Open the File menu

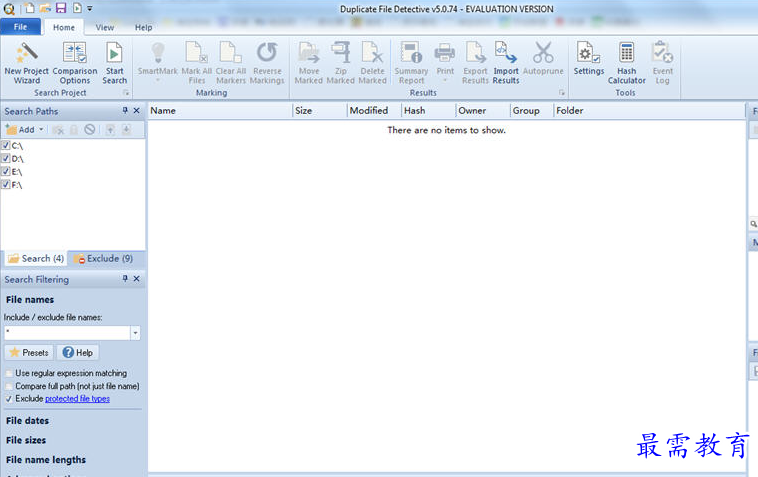(21, 27)
